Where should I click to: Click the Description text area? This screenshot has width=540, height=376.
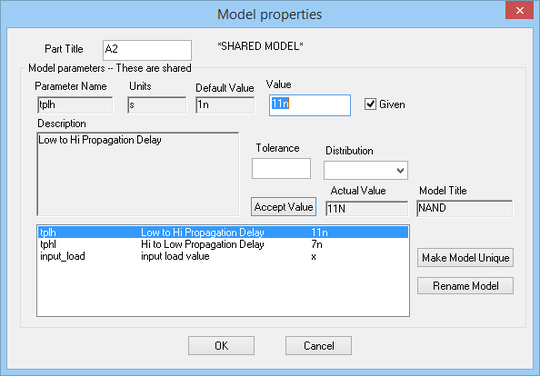(x=138, y=174)
